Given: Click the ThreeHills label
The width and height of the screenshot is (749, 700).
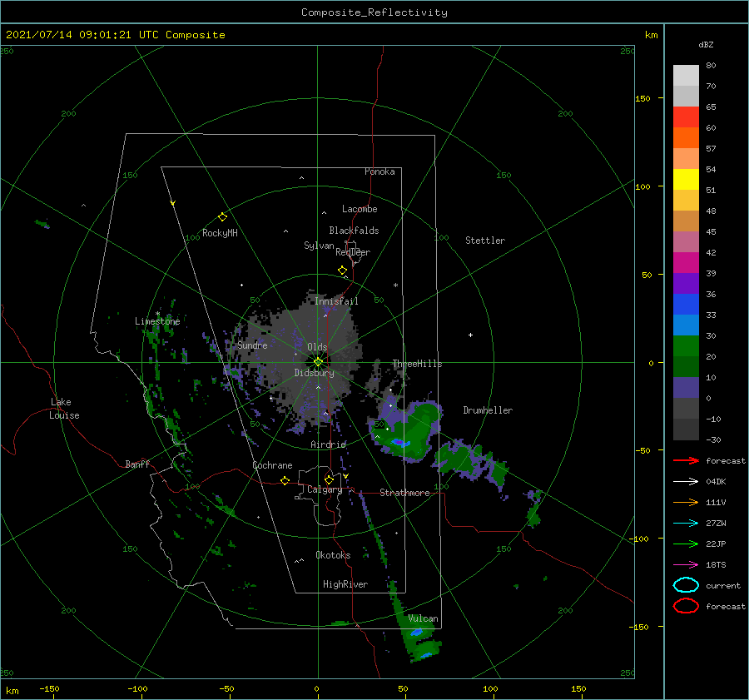Looking at the screenshot, I should 418,364.
